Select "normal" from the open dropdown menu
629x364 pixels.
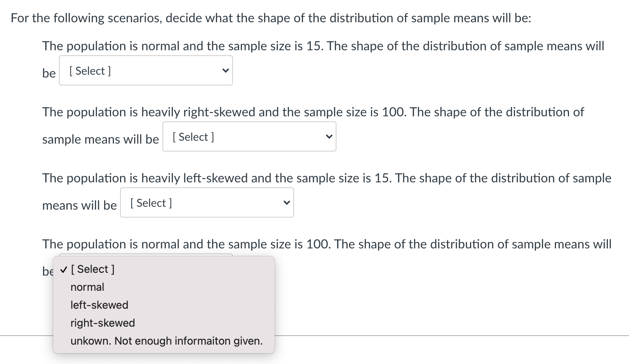[x=87, y=287]
